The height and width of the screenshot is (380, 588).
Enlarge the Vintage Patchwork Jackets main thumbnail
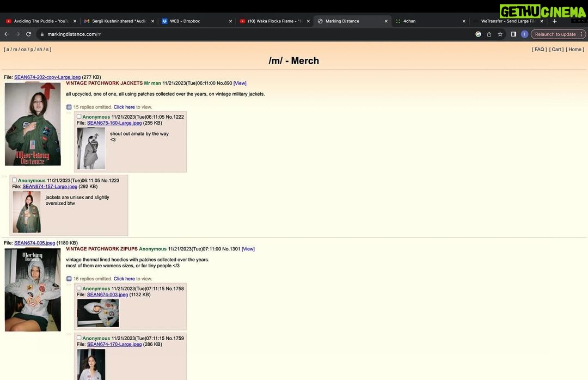(x=33, y=124)
